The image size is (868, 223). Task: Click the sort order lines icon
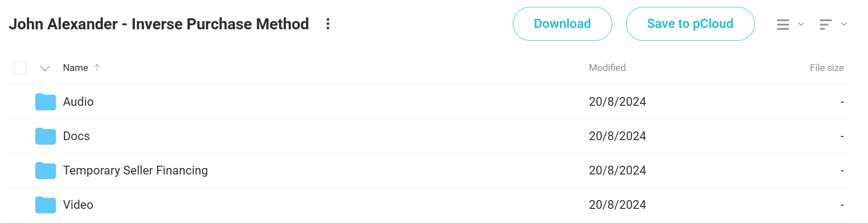click(825, 24)
